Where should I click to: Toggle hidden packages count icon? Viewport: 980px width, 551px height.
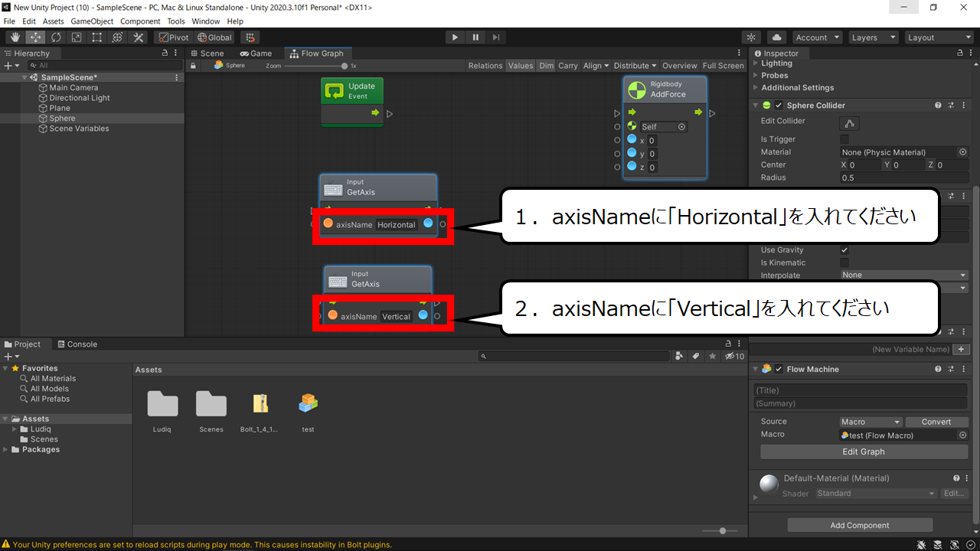(x=734, y=357)
